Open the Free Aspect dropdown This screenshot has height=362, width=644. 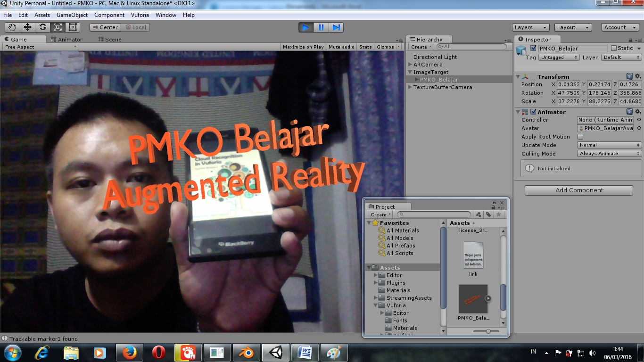(x=40, y=47)
